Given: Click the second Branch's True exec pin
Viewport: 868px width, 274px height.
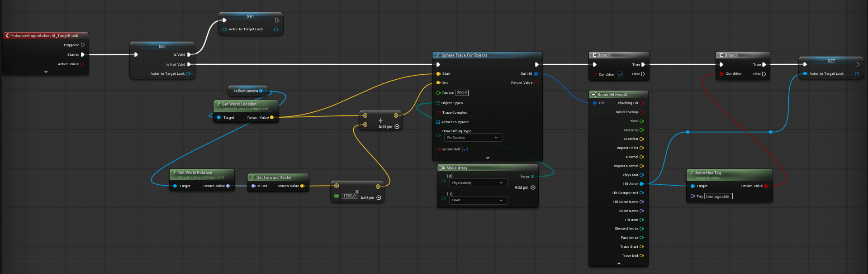Looking at the screenshot, I should click(x=764, y=64).
